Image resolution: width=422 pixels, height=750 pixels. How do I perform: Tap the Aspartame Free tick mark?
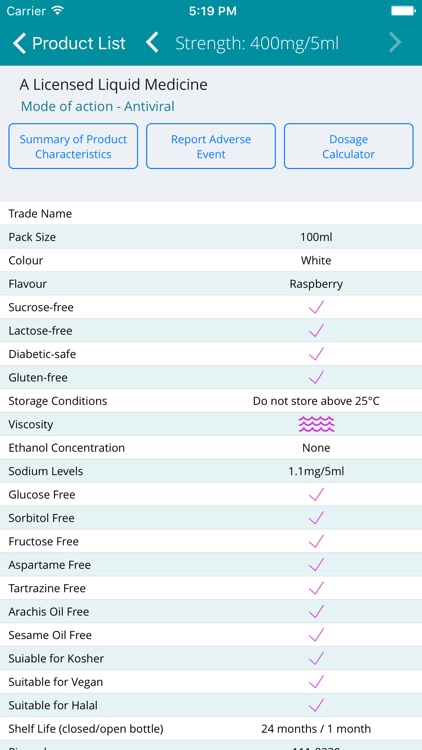316,564
